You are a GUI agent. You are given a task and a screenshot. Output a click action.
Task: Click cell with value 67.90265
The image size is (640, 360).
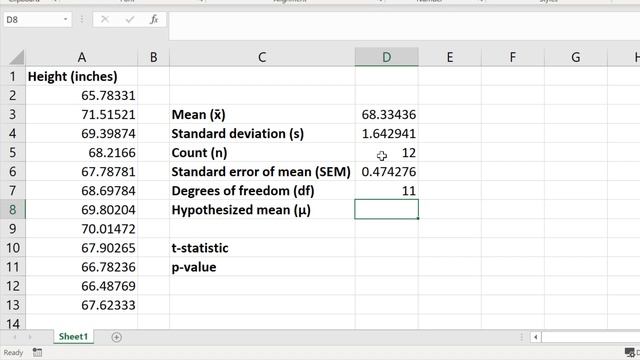82,248
